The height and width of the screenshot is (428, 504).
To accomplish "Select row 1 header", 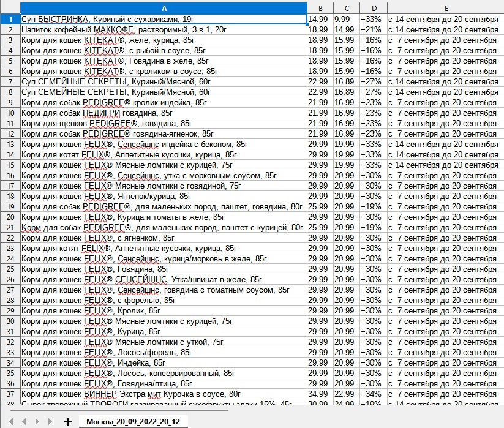I will [10, 19].
